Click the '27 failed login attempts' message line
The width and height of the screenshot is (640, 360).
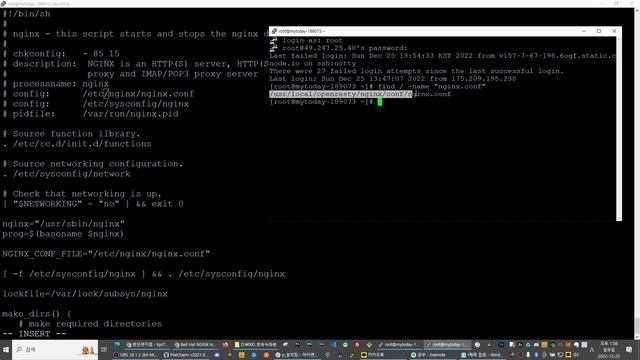click(x=416, y=71)
